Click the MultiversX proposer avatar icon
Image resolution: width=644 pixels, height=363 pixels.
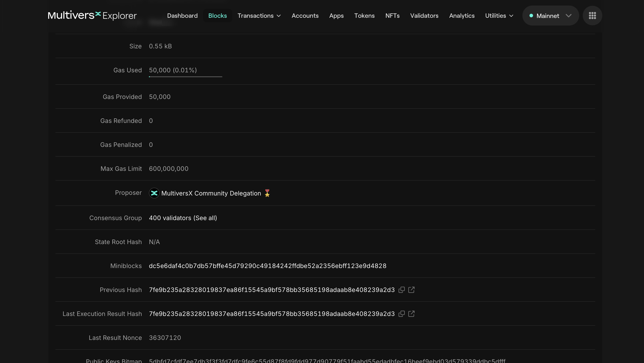(154, 193)
